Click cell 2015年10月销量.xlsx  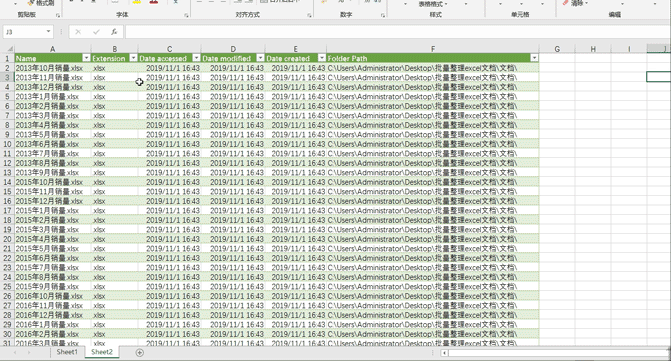click(x=53, y=182)
